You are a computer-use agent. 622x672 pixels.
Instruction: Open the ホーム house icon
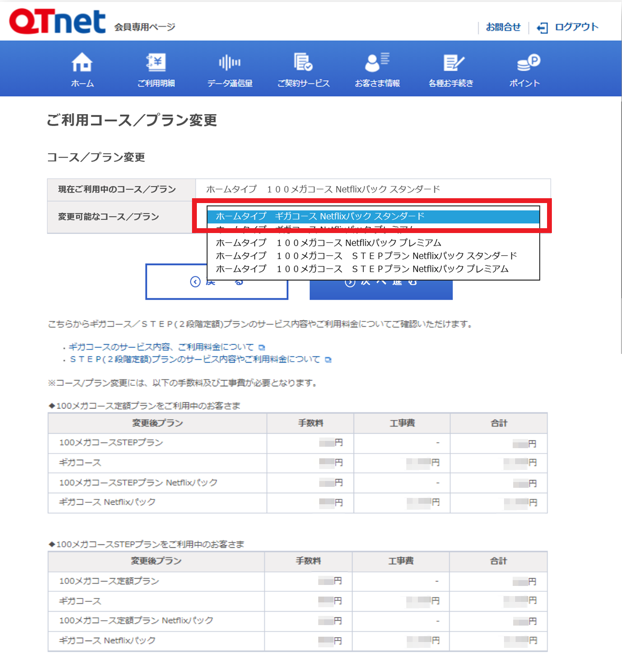pyautogui.click(x=82, y=62)
